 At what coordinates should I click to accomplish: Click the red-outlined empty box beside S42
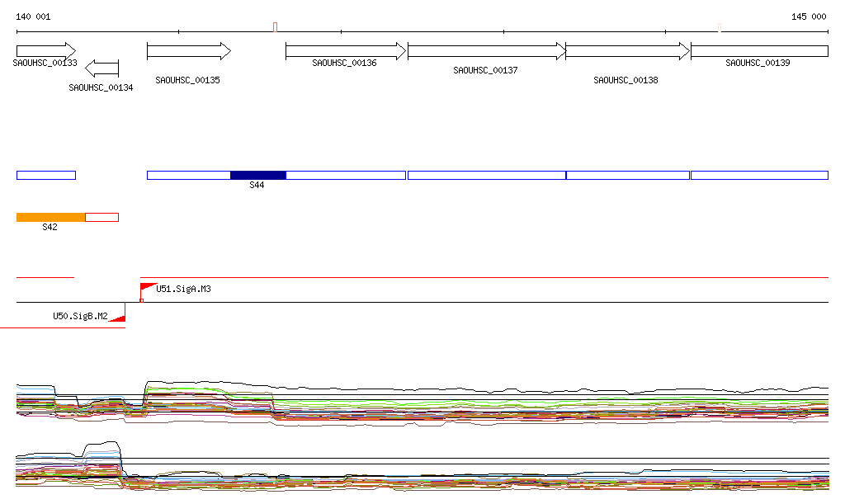102,217
